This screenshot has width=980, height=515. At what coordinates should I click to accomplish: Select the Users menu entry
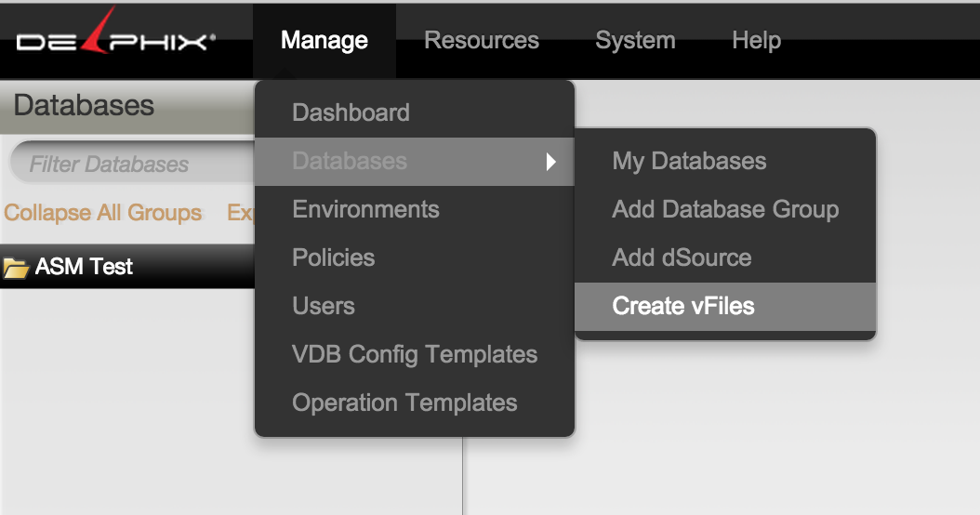point(323,306)
